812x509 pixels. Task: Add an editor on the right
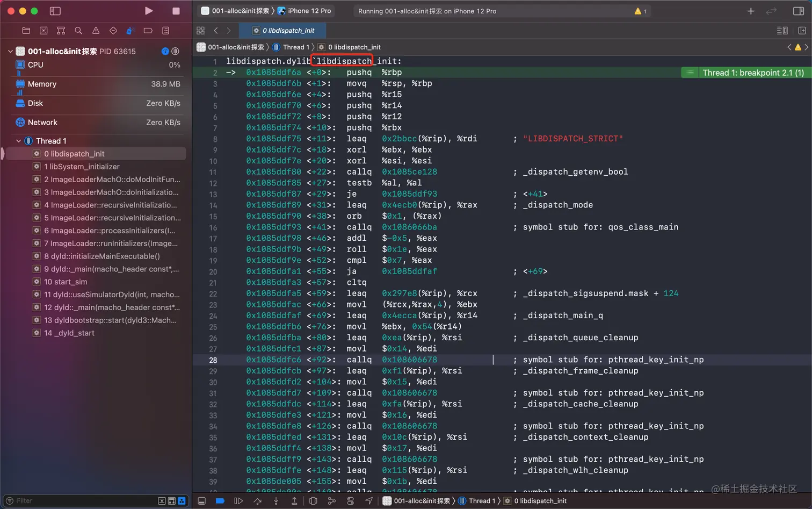[802, 31]
